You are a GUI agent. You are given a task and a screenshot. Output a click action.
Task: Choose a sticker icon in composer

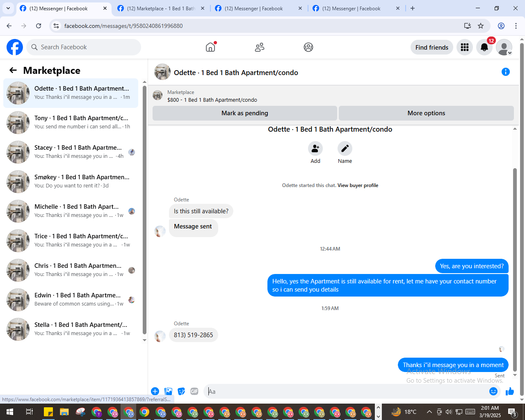181,391
